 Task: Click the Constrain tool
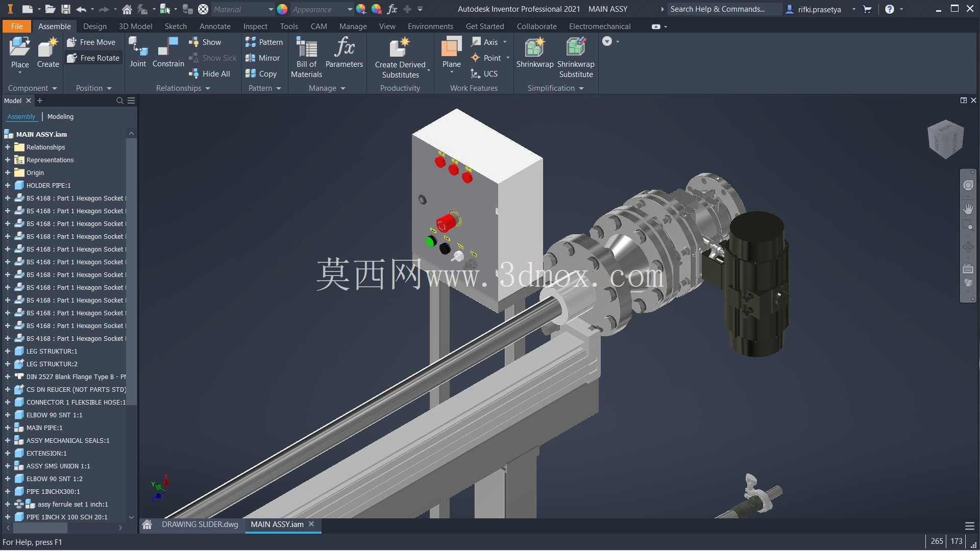coord(168,53)
